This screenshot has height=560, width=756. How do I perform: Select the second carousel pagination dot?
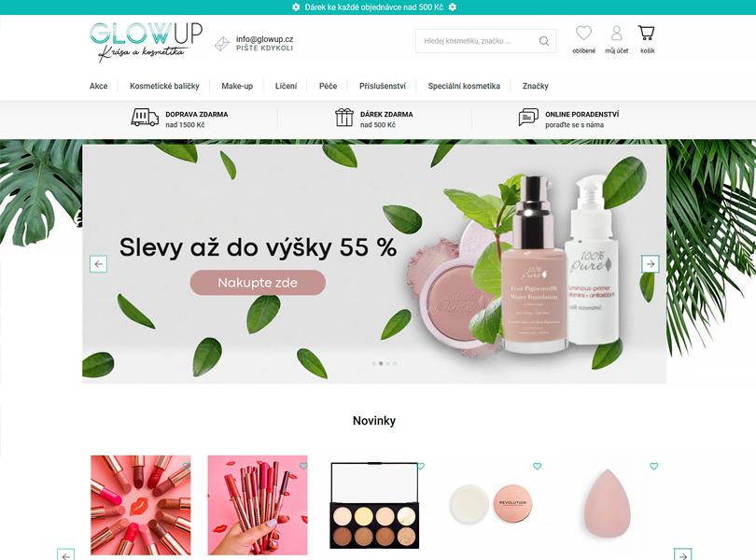381,363
